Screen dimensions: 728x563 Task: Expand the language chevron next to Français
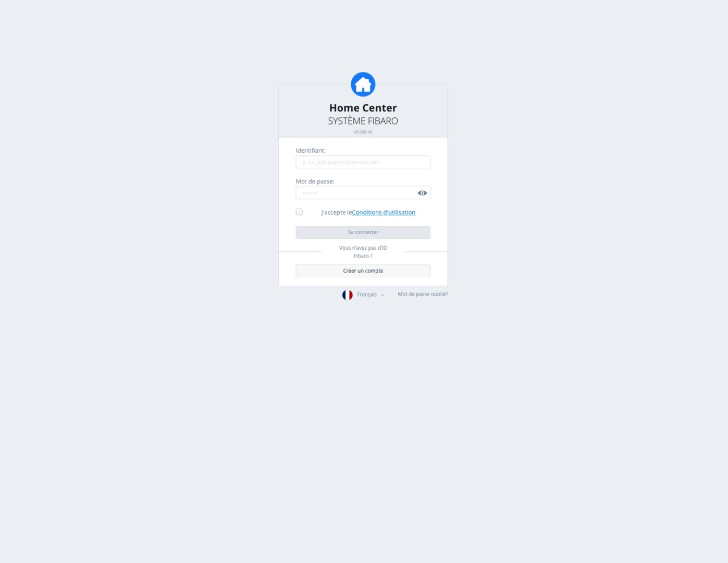tap(382, 296)
